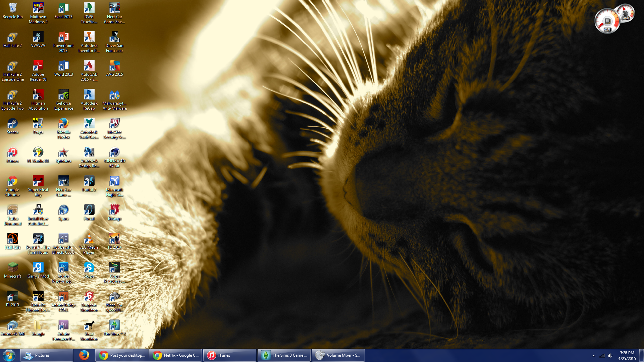The image size is (644, 362).
Task: Open the Windows Start menu
Action: point(9,355)
